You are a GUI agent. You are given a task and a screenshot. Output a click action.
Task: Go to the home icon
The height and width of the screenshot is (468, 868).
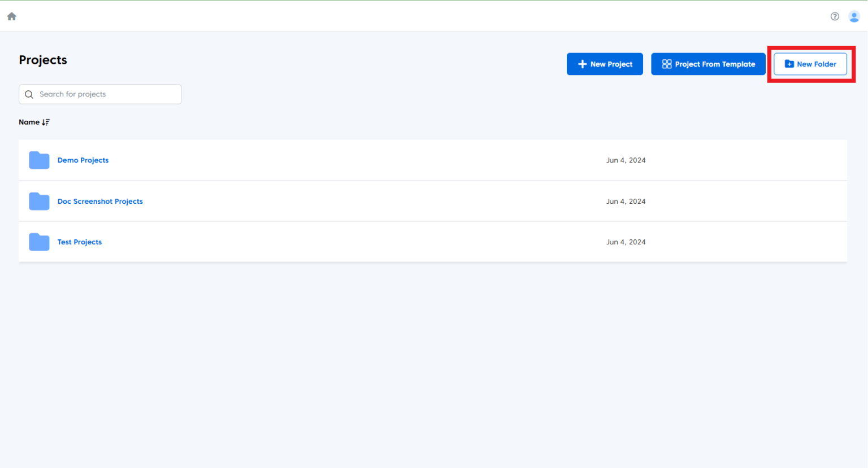click(x=12, y=16)
